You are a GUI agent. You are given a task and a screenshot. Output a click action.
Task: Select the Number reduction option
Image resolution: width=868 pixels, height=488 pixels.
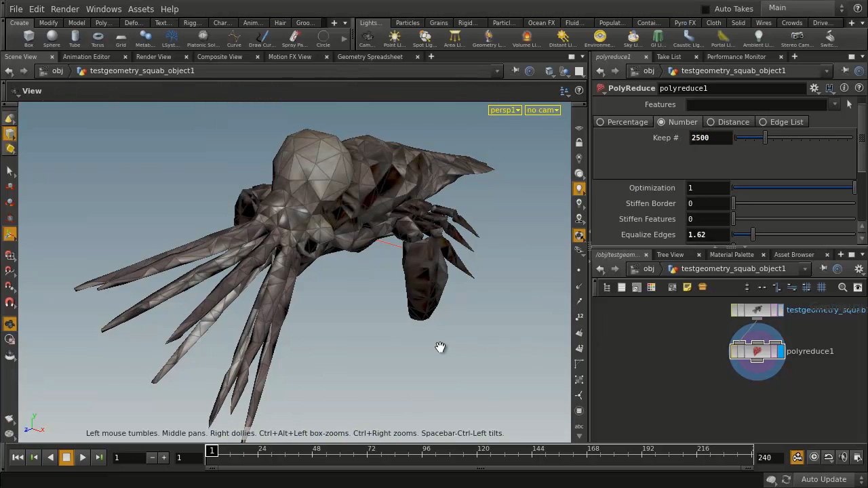(x=677, y=122)
